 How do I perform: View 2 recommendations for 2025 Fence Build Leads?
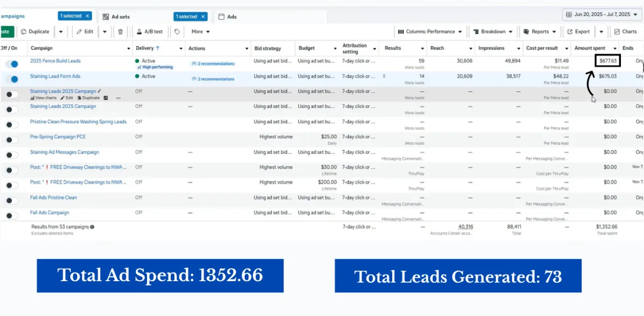213,64
